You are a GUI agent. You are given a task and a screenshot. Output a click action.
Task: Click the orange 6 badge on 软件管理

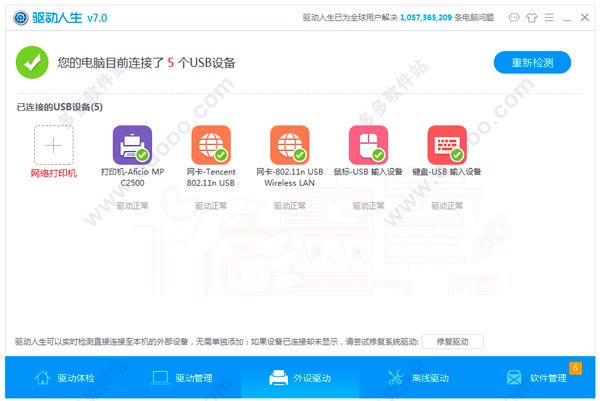[x=576, y=368]
